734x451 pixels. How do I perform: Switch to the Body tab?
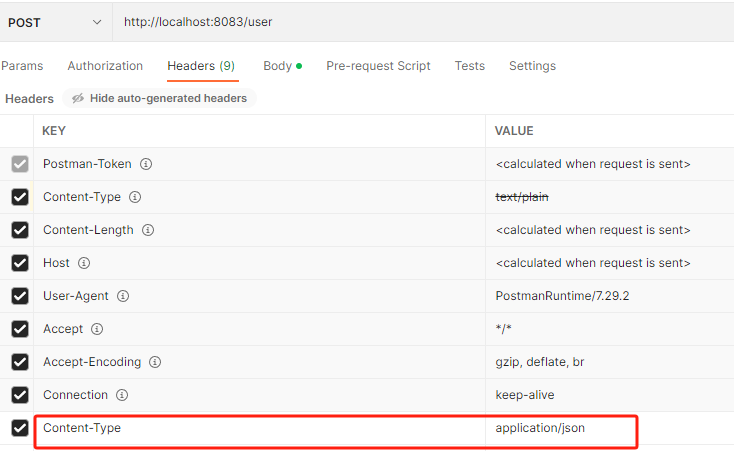[282, 66]
